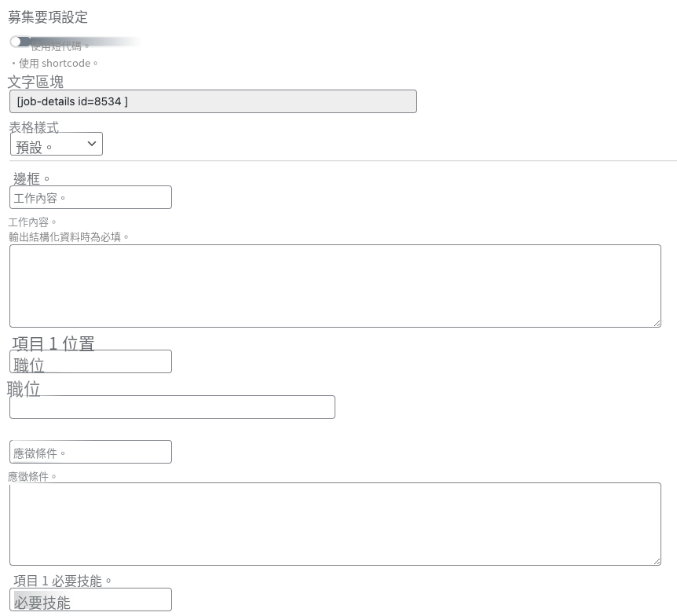
Task: Click the resize handle of 應徵條件 text area
Action: point(657,561)
